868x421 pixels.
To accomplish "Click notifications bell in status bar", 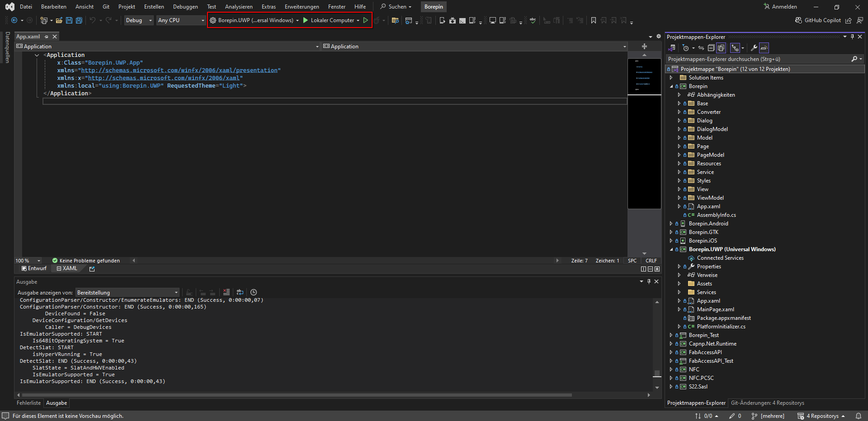I will click(858, 416).
